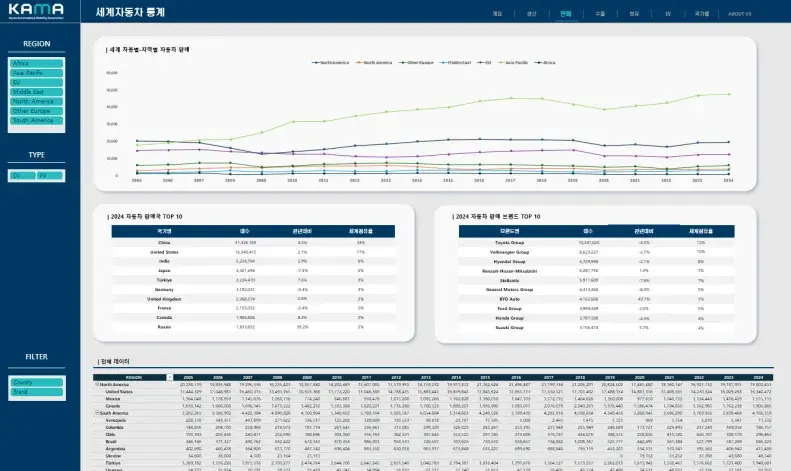Select the Russia row in countries table
The height and width of the screenshot is (471, 791).
click(253, 327)
